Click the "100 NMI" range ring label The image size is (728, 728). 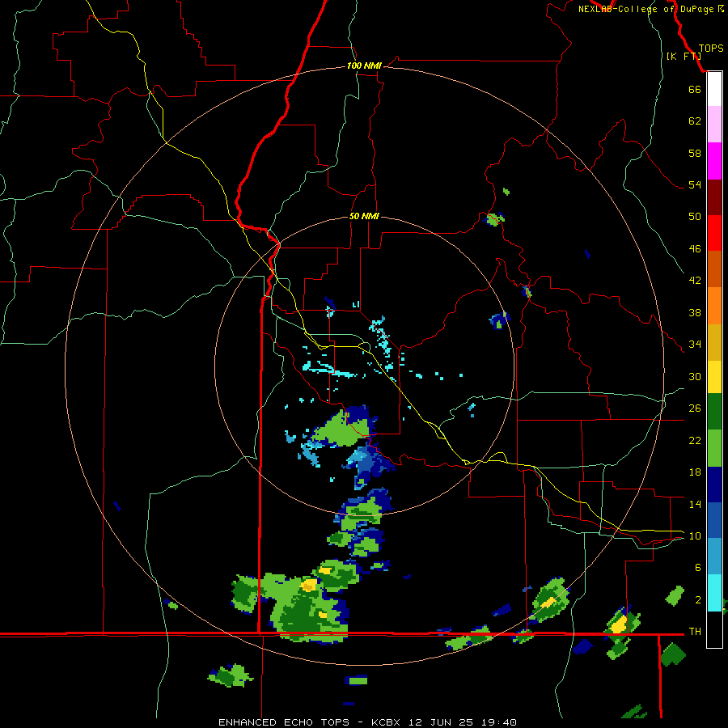[364, 66]
